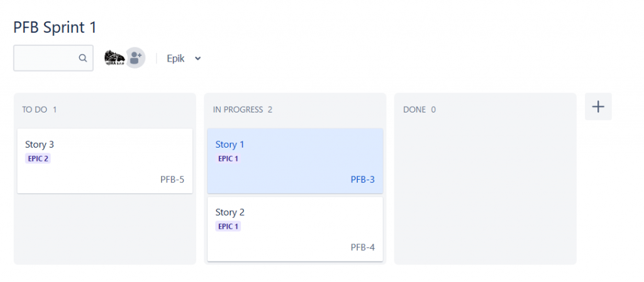Screen dimensions: 644x282
Task: Open the Epik filter menu
Action: (x=184, y=58)
